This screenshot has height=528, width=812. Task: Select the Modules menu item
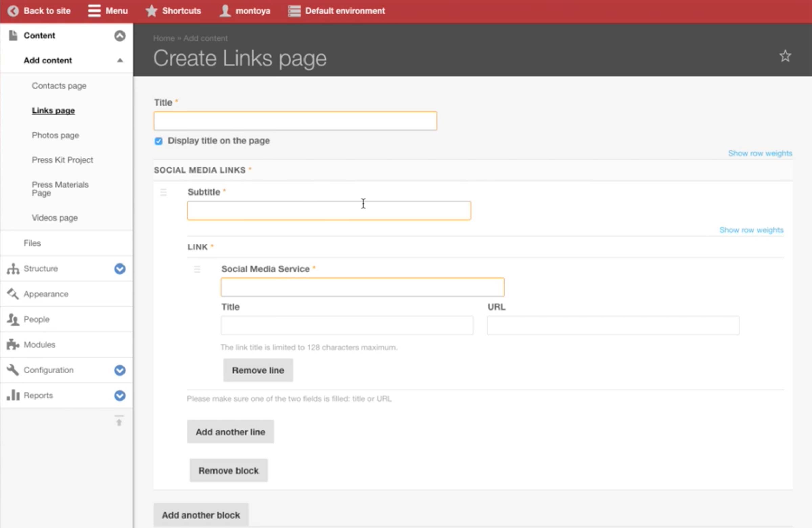40,345
